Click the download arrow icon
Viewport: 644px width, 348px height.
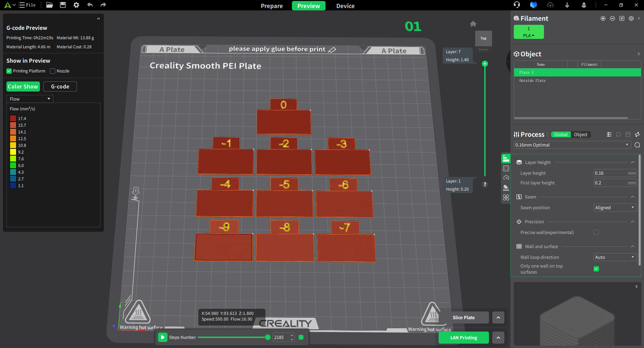click(x=567, y=5)
